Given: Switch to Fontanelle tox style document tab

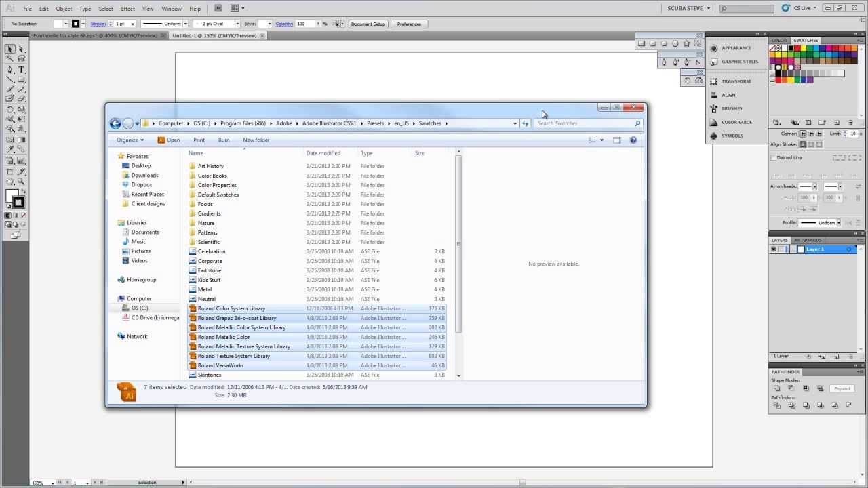Looking at the screenshot, I should tap(95, 35).
